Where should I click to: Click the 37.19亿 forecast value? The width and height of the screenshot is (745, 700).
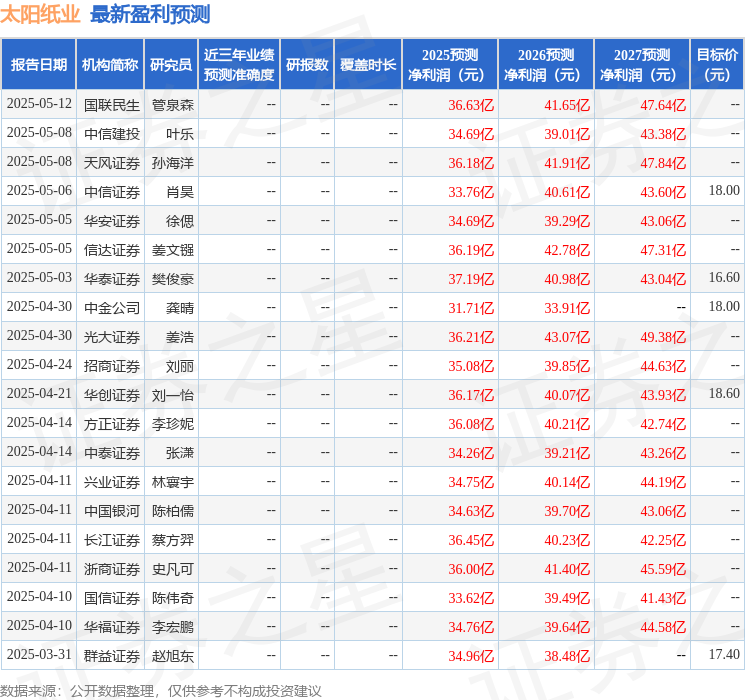pyautogui.click(x=471, y=279)
